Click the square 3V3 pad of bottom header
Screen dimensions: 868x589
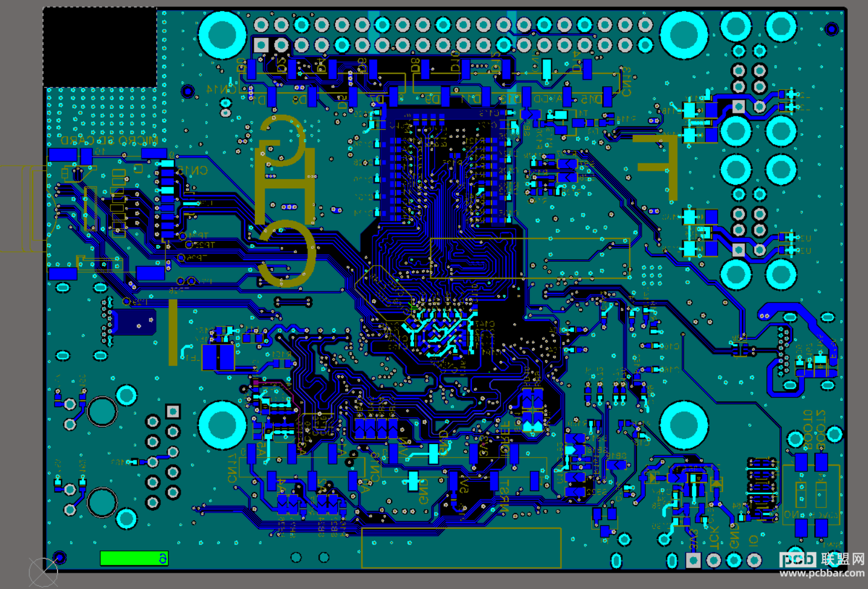click(693, 560)
